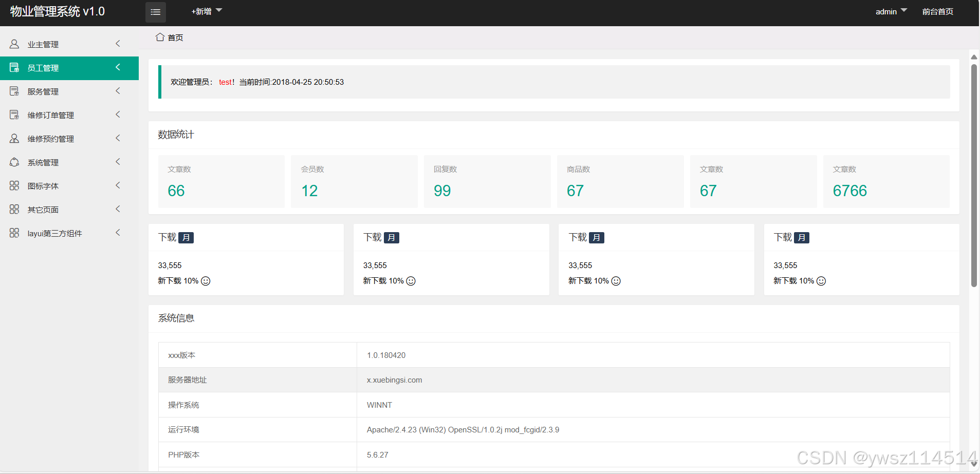Click smiley icon in third 下载 card
Viewport: 980px width, 474px height.
[616, 281]
